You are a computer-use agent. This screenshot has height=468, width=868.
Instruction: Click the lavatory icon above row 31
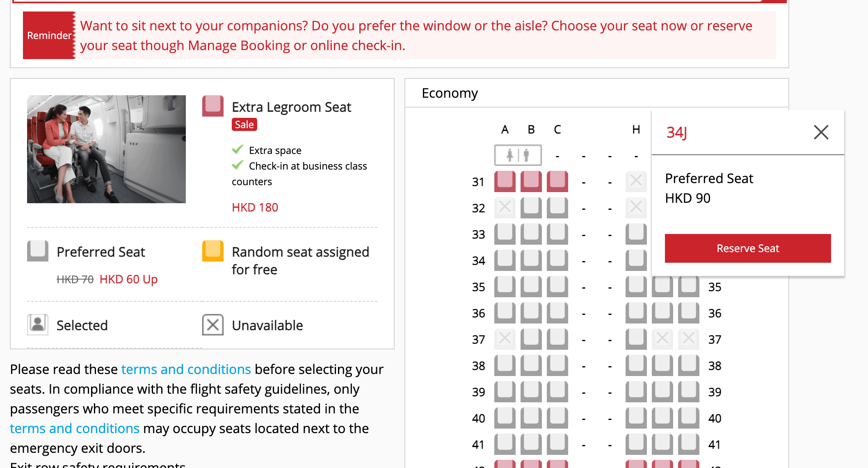[518, 155]
